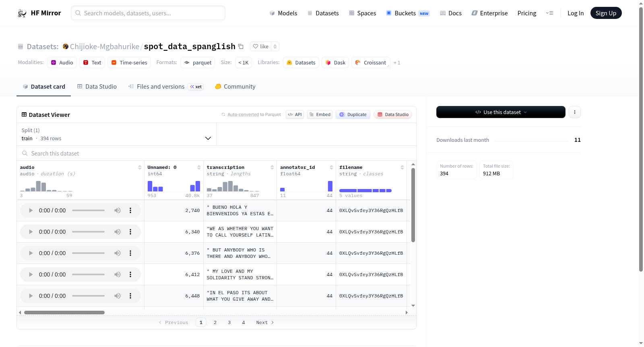The width and height of the screenshot is (644, 347).
Task: Click the Duplicate button
Action: point(353,114)
